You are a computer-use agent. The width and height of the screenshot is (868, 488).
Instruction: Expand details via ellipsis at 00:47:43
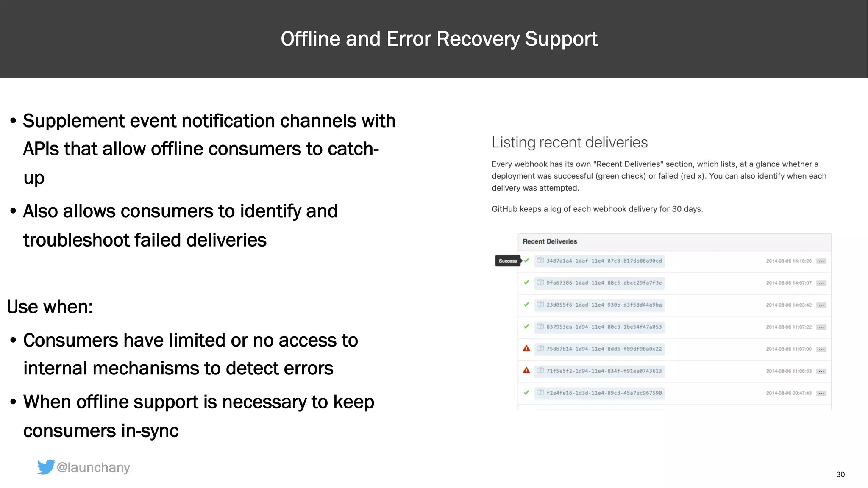pos(821,394)
